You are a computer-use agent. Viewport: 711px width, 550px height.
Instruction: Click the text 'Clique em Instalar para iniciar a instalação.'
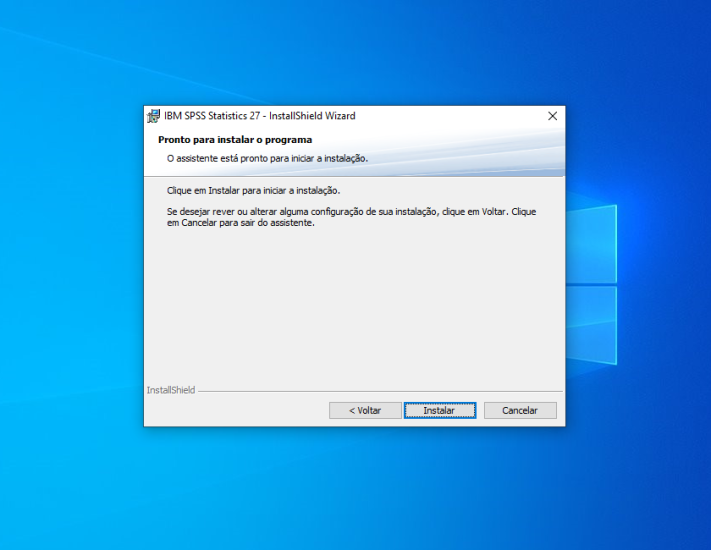[253, 190]
